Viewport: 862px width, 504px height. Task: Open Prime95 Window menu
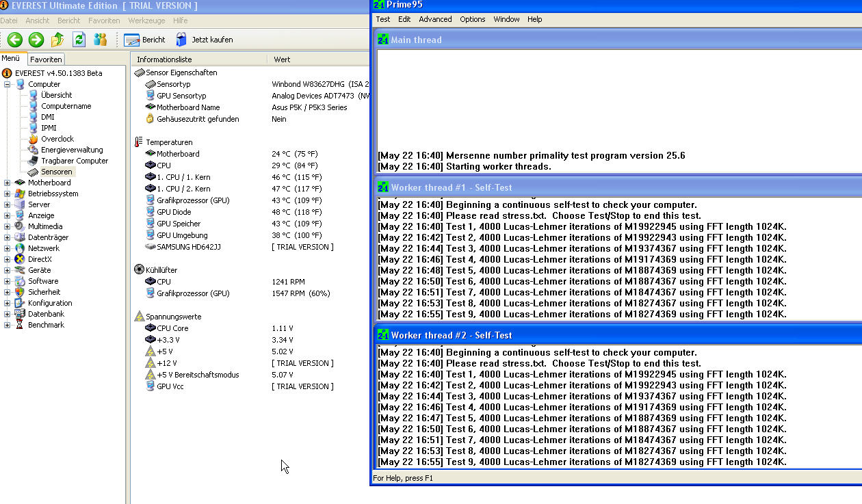pos(506,19)
